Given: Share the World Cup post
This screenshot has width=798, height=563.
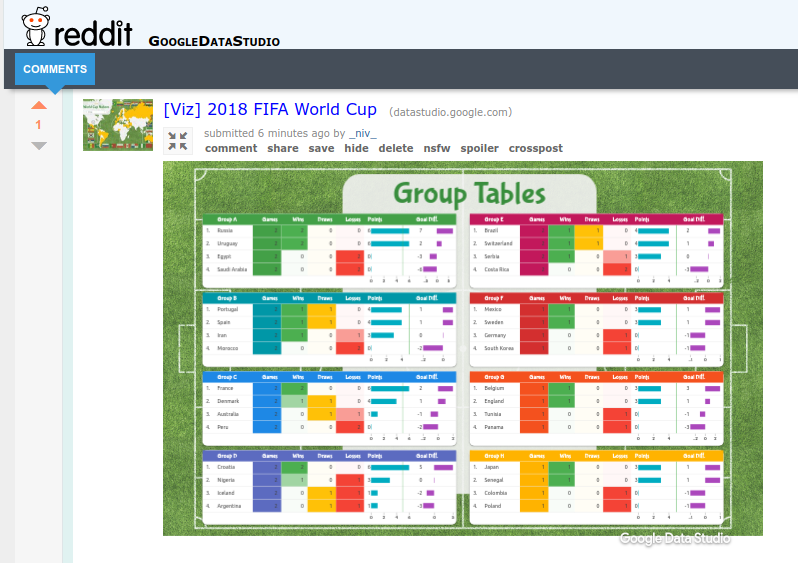Looking at the screenshot, I should click(283, 148).
